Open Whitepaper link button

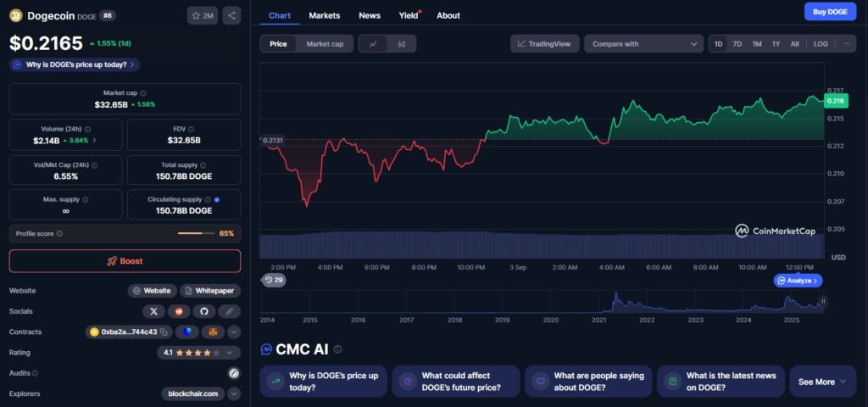pos(210,291)
